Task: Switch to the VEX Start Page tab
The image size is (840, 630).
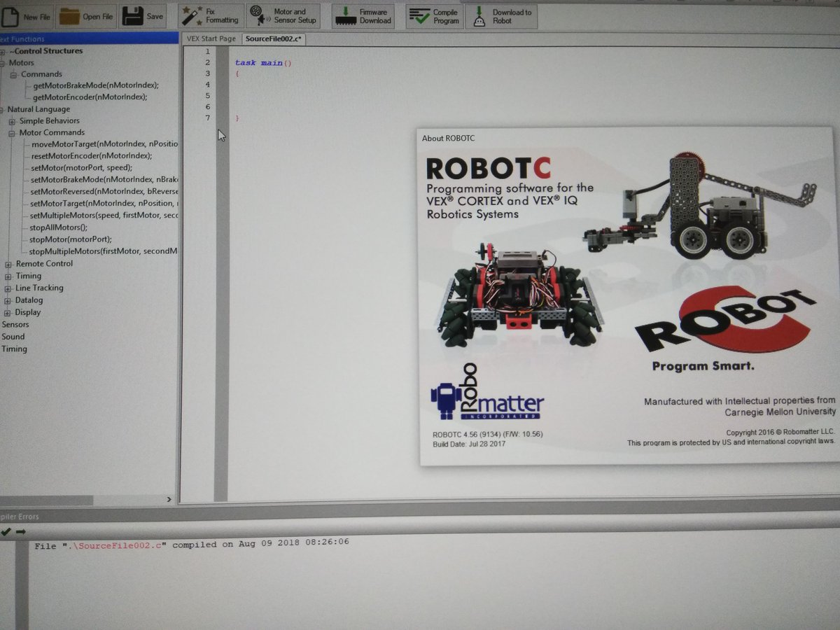Action: tap(211, 38)
